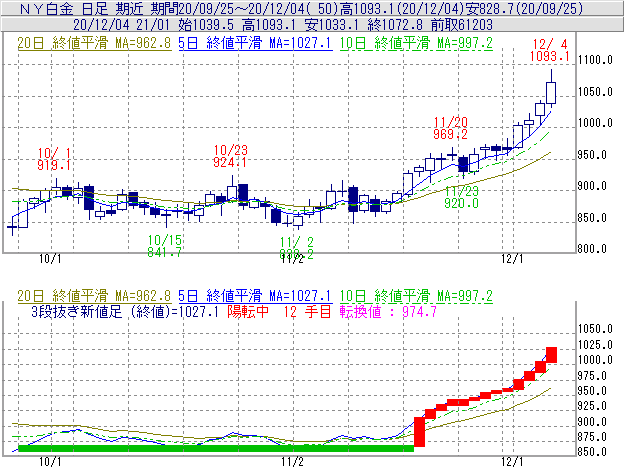Click the 1050.0 axis label on lower chart
Image resolution: width=624 pixels, height=473 pixels.
595,329
